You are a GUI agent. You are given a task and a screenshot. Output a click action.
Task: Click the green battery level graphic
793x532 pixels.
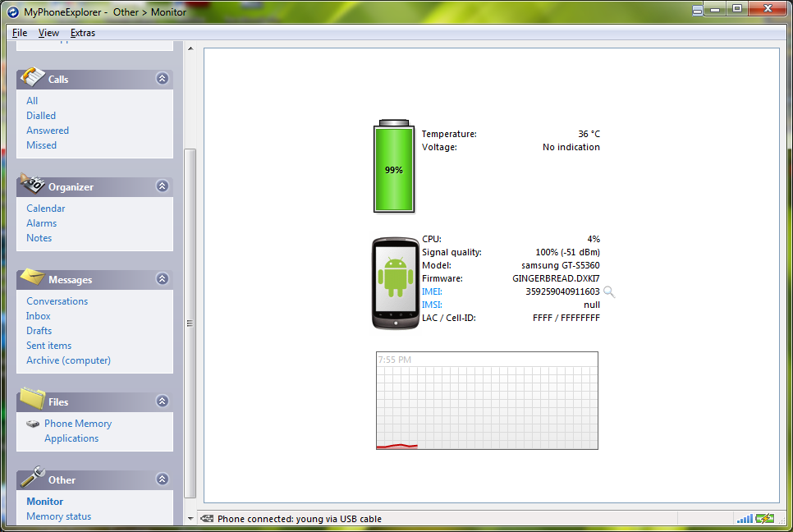pyautogui.click(x=394, y=167)
